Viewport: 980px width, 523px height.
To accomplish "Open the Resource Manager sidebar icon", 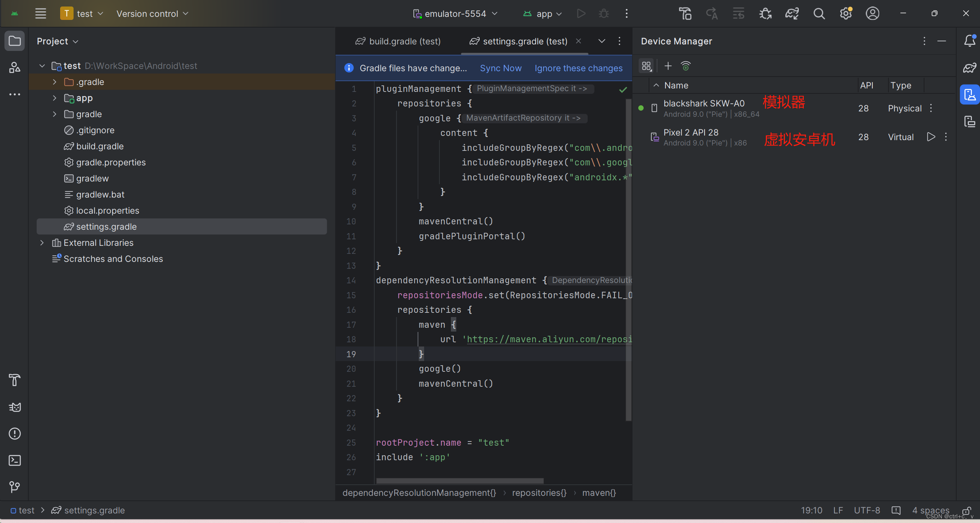I will click(15, 67).
